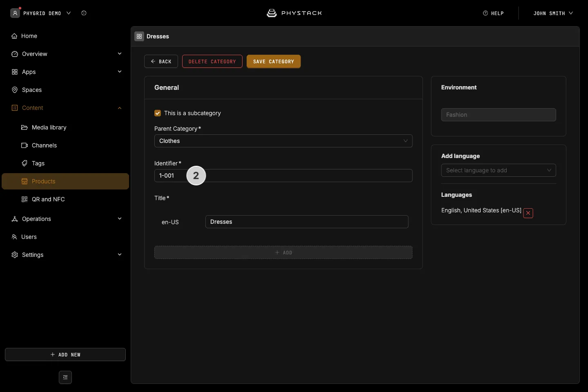588x392 pixels.
Task: Open the Phygrid Demo tenant switcher
Action: tap(41, 13)
